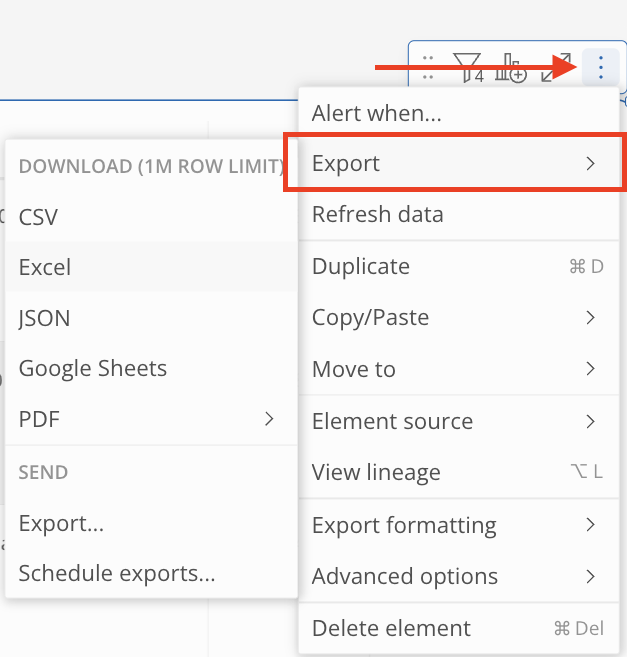627x657 pixels.
Task: Grab the drag handle dots icon
Action: click(x=428, y=67)
